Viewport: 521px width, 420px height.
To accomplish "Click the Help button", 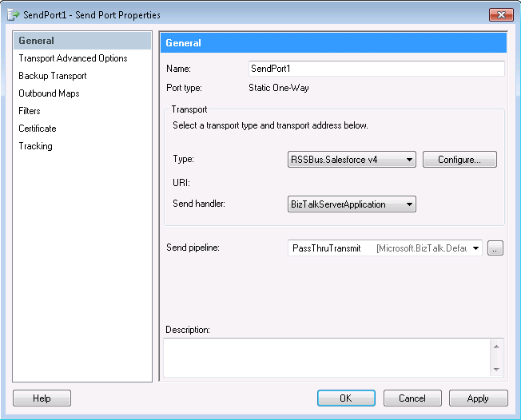I will tap(42, 398).
